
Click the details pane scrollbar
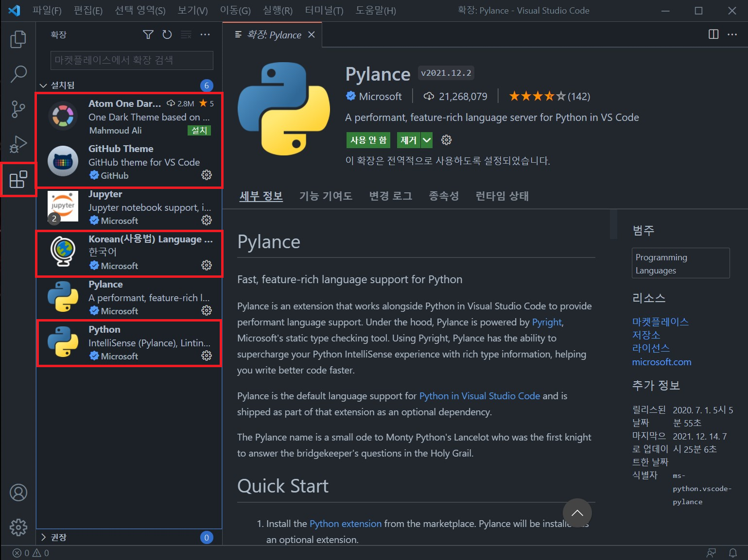(x=613, y=224)
